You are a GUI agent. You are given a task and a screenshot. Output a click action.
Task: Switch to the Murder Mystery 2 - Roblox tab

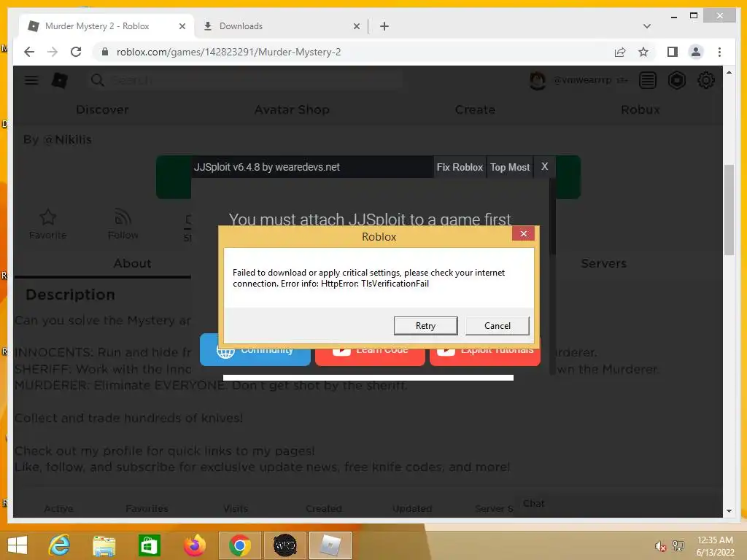97,26
